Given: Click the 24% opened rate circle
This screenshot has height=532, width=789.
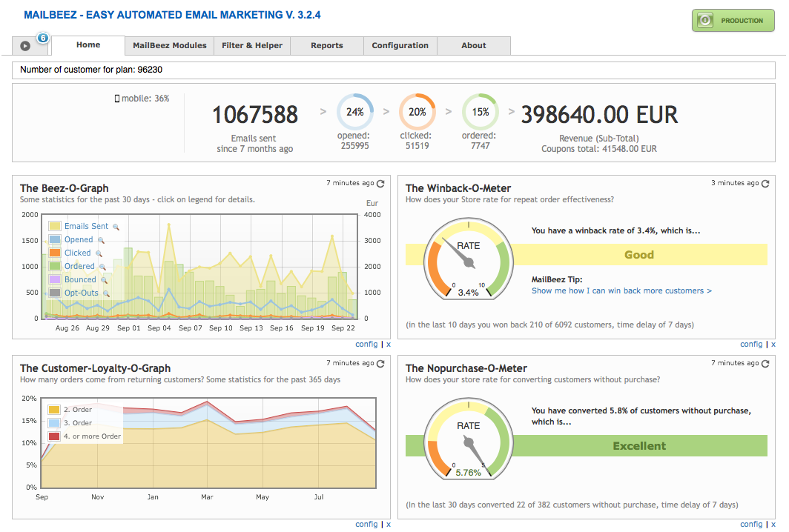Looking at the screenshot, I should coord(355,112).
